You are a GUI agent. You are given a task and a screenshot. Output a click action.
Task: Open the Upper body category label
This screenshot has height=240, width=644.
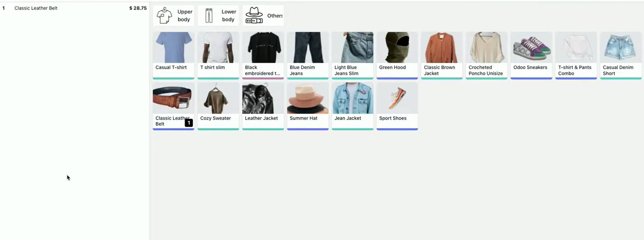coord(184,15)
